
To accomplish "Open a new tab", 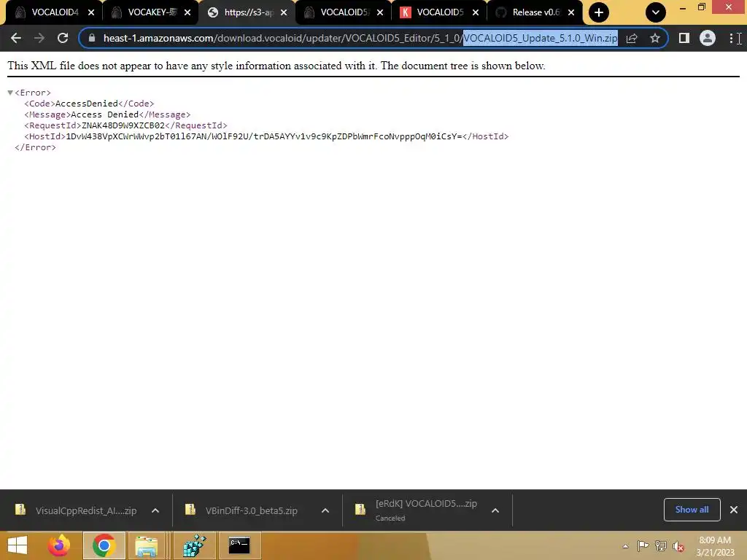I will [599, 12].
